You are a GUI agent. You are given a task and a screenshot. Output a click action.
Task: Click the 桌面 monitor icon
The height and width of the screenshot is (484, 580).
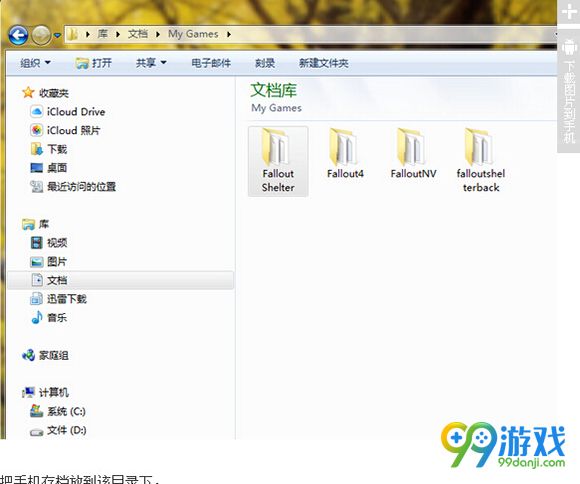[x=36, y=168]
